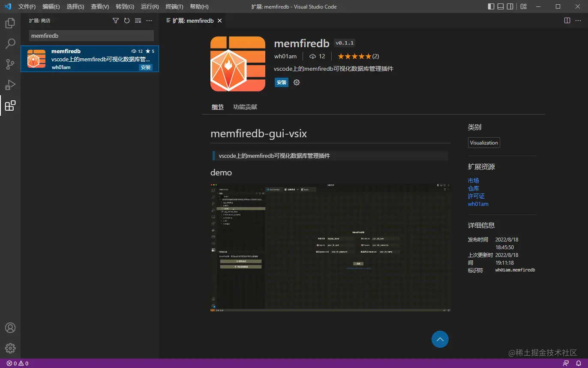Open editor more actions ellipsis
588x368 pixels.
tap(579, 21)
